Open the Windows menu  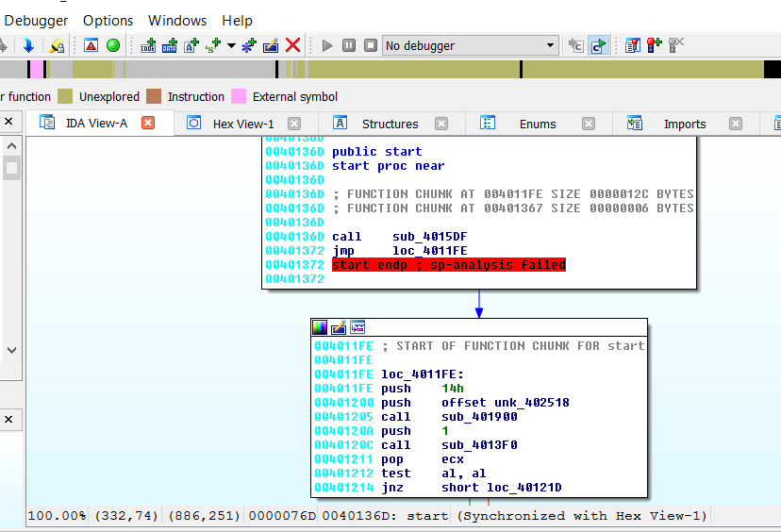177,20
